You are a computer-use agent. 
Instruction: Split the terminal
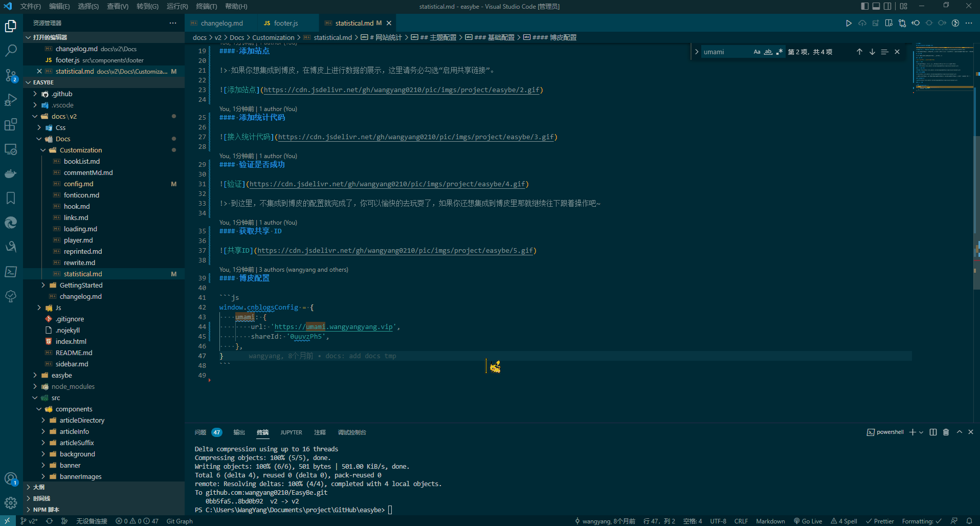[x=933, y=432]
